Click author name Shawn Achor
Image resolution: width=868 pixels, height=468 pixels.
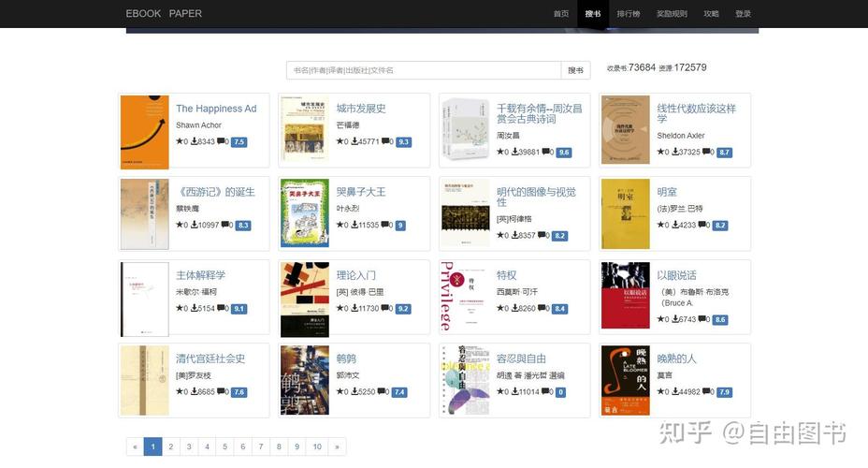click(x=198, y=125)
